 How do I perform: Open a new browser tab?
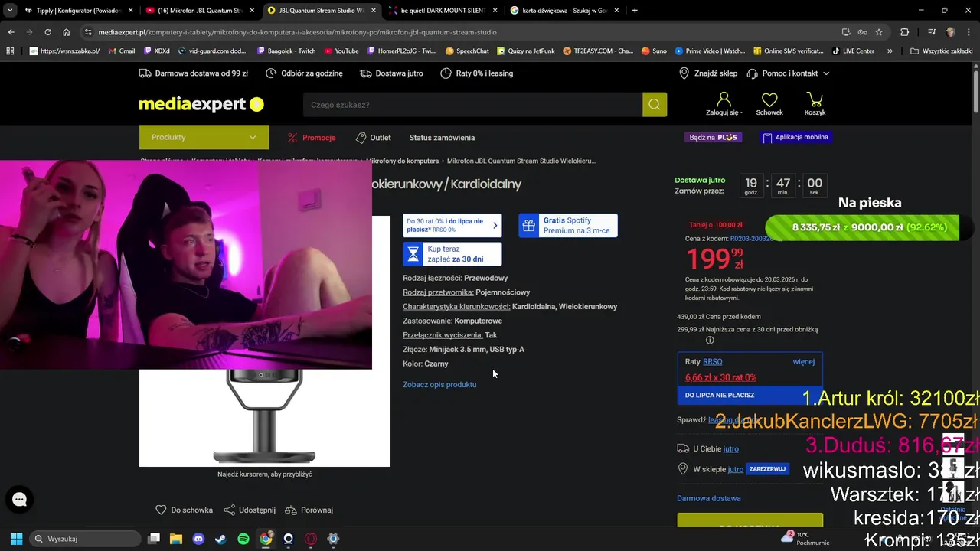click(x=635, y=11)
